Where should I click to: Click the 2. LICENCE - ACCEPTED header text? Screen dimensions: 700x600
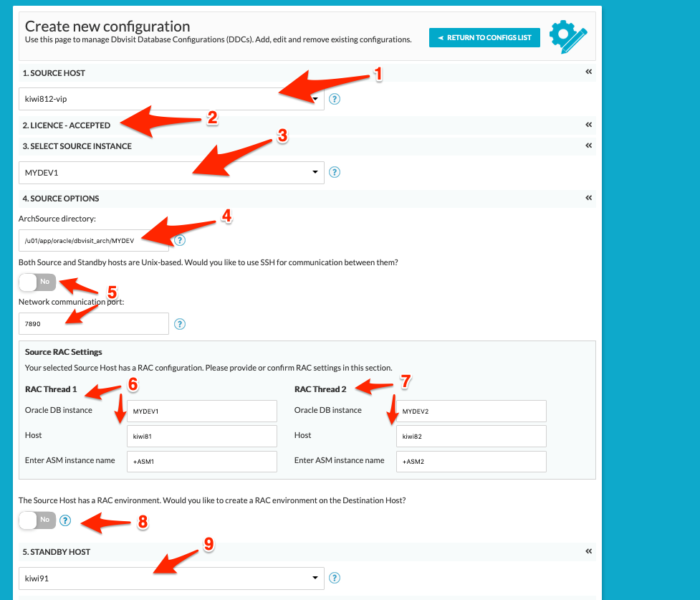pos(67,125)
